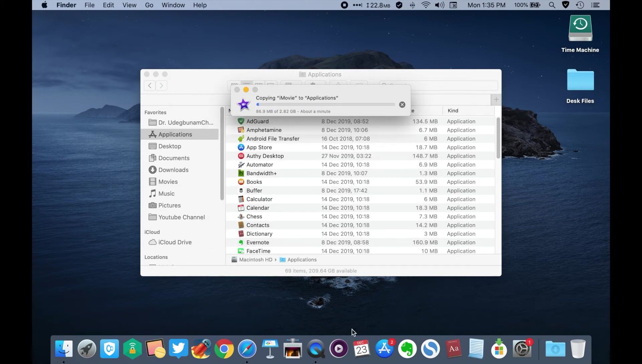The height and width of the screenshot is (364, 642).
Task: Open the View menu
Action: tap(129, 5)
